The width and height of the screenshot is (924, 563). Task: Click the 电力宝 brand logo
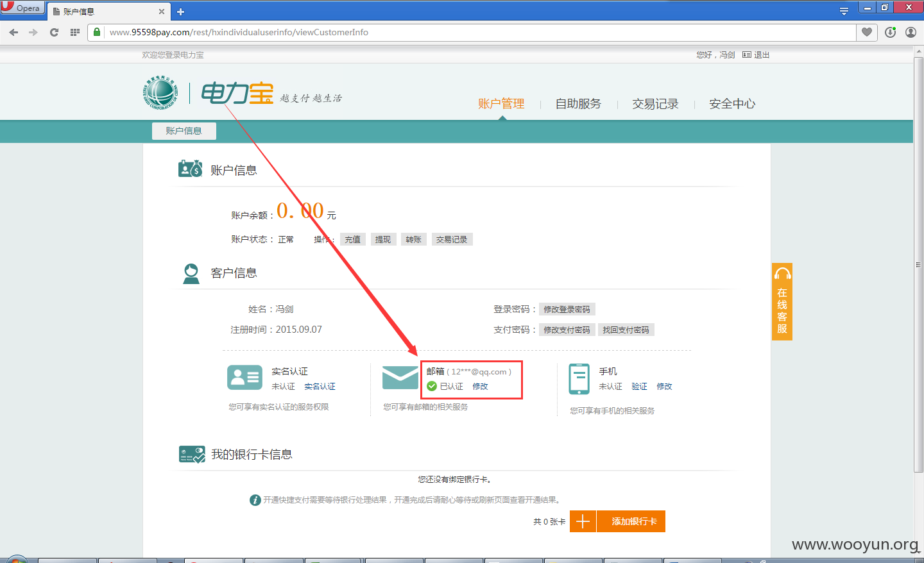(237, 94)
